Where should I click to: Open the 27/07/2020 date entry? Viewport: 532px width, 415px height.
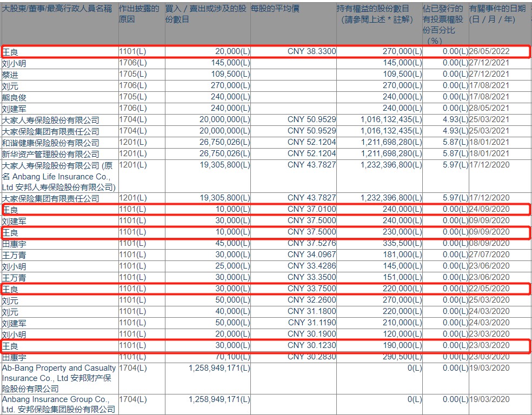(490, 255)
